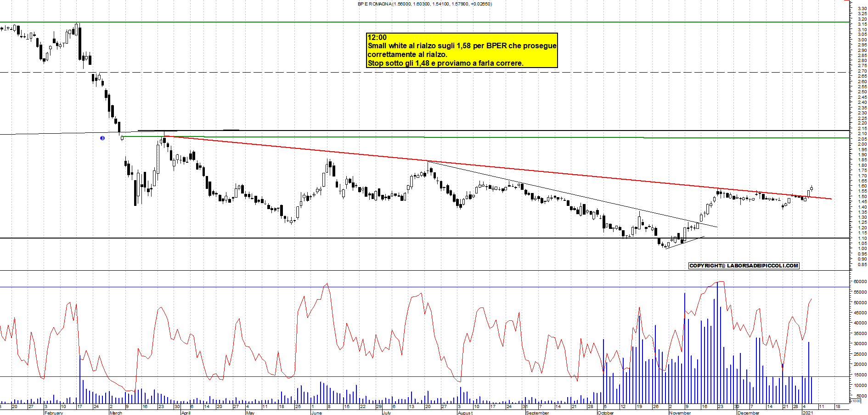Click the May month label
The image size is (868, 415).
[250, 413]
